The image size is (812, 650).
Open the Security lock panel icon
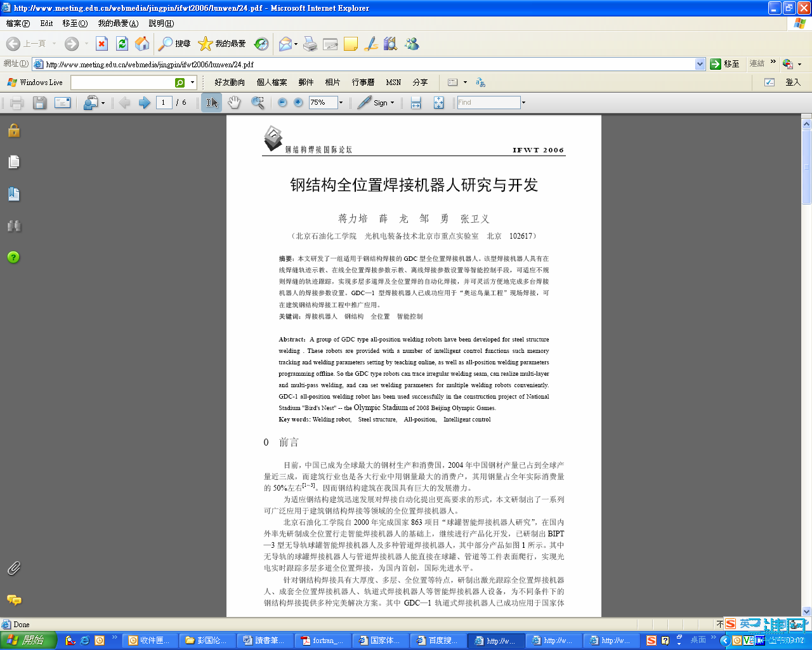[x=14, y=131]
